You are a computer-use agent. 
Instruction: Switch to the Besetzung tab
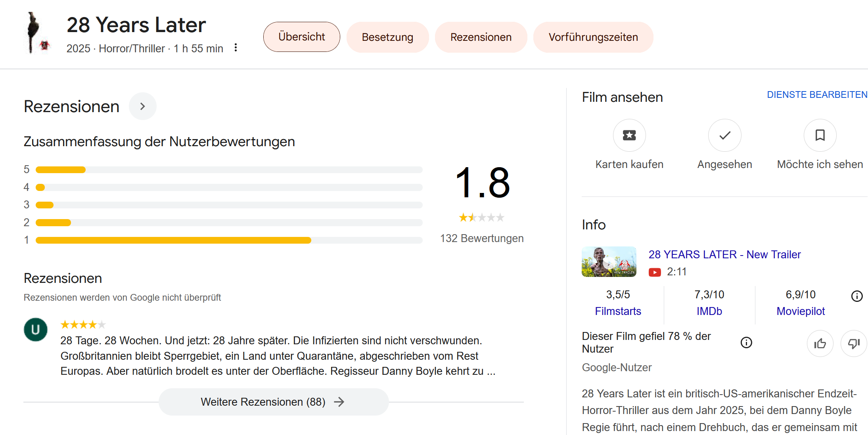pyautogui.click(x=387, y=37)
